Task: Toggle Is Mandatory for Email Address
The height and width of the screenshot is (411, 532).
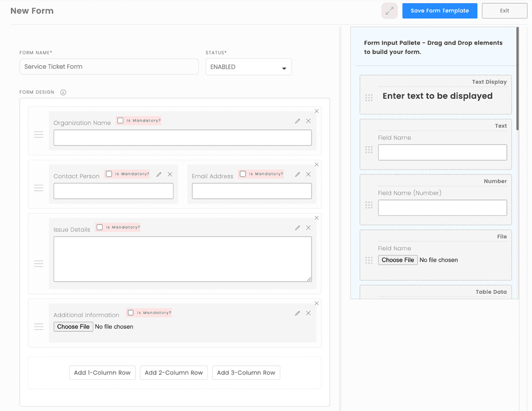Action: (x=243, y=174)
